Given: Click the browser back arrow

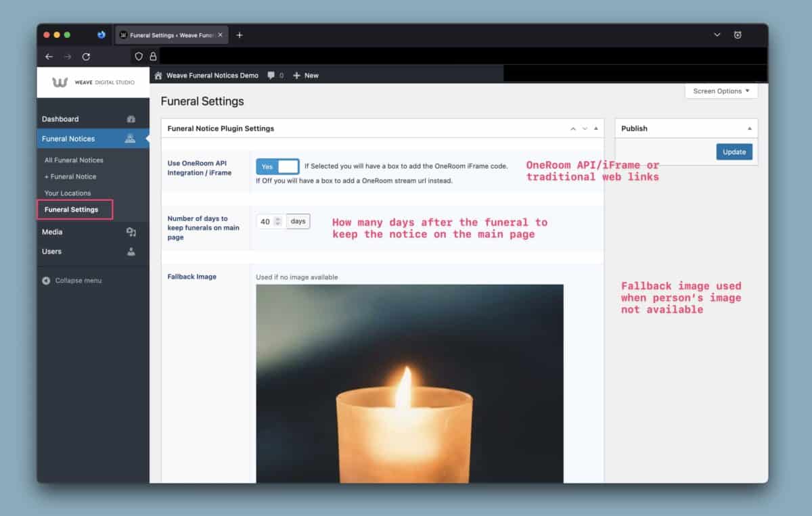Looking at the screenshot, I should (x=49, y=57).
